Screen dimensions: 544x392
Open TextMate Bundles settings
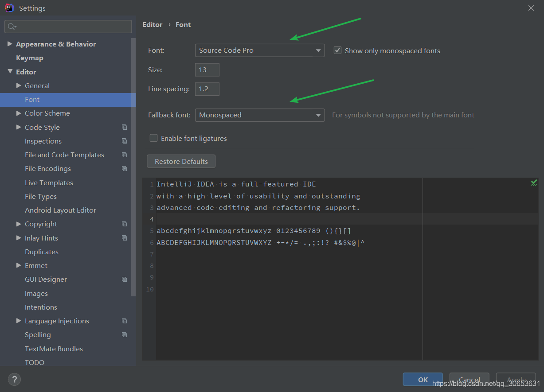tap(54, 349)
